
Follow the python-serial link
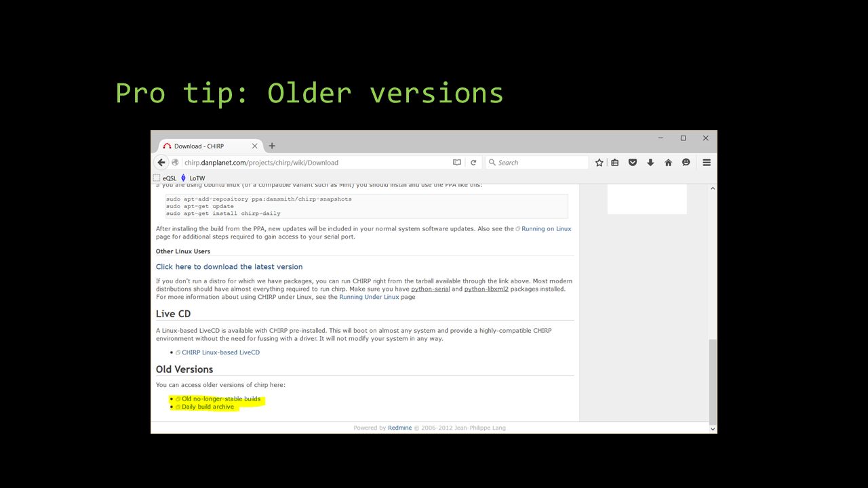coord(431,289)
